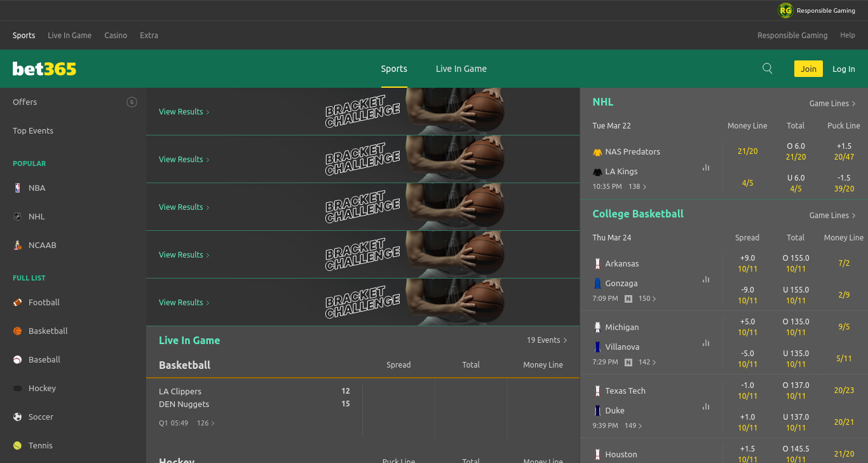Image resolution: width=868 pixels, height=463 pixels.
Task: Open the search magnifier icon
Action: click(x=768, y=69)
